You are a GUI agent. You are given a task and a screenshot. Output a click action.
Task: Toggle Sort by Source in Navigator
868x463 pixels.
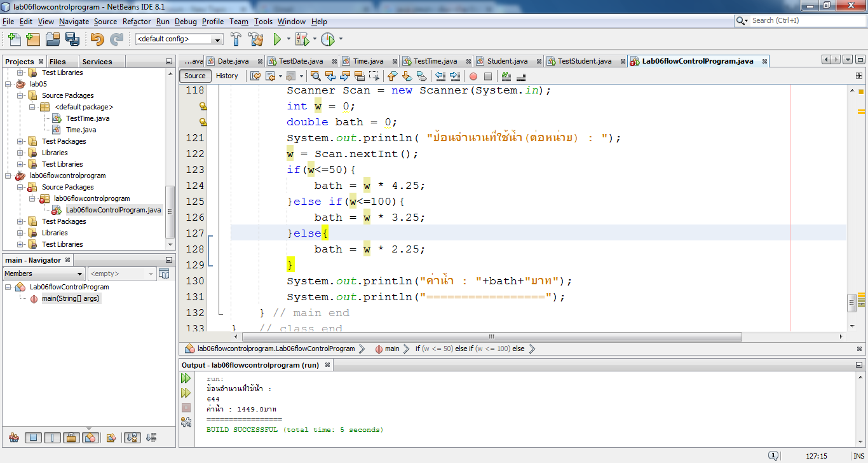[x=151, y=438]
